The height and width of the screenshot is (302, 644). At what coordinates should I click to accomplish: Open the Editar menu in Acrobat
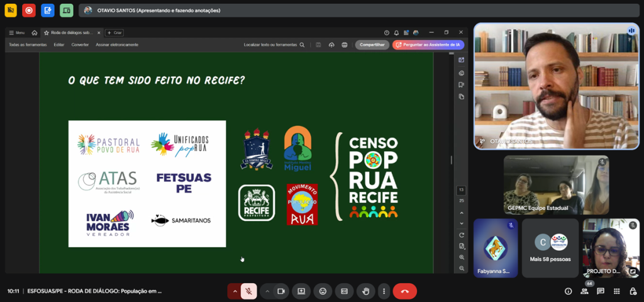[59, 45]
